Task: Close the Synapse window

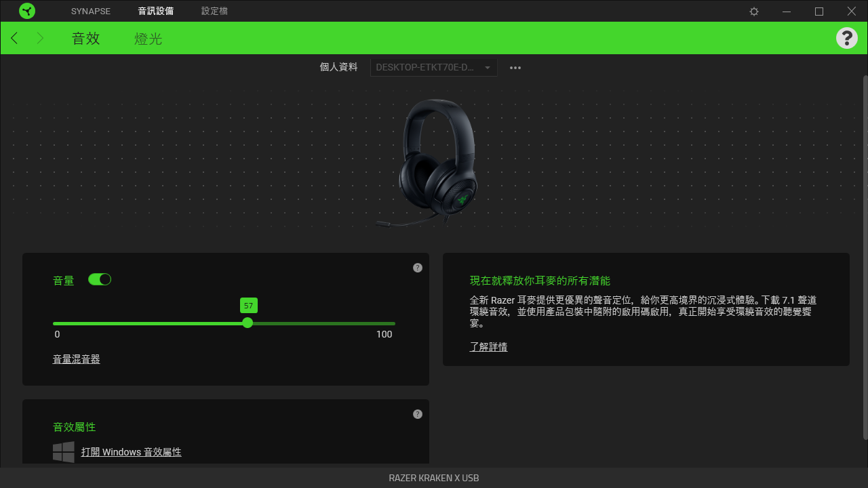Action: click(x=852, y=12)
